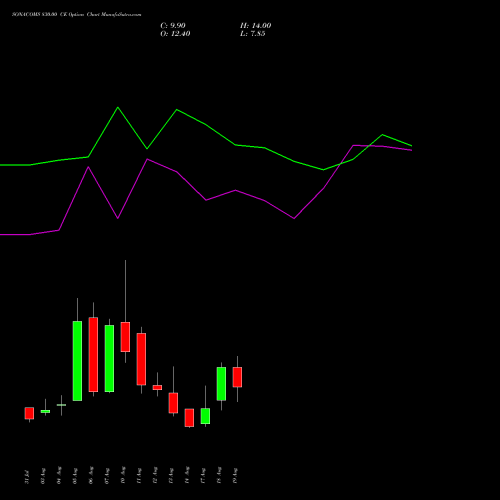Click the green candle for 17 Aug

[x=205, y=416]
